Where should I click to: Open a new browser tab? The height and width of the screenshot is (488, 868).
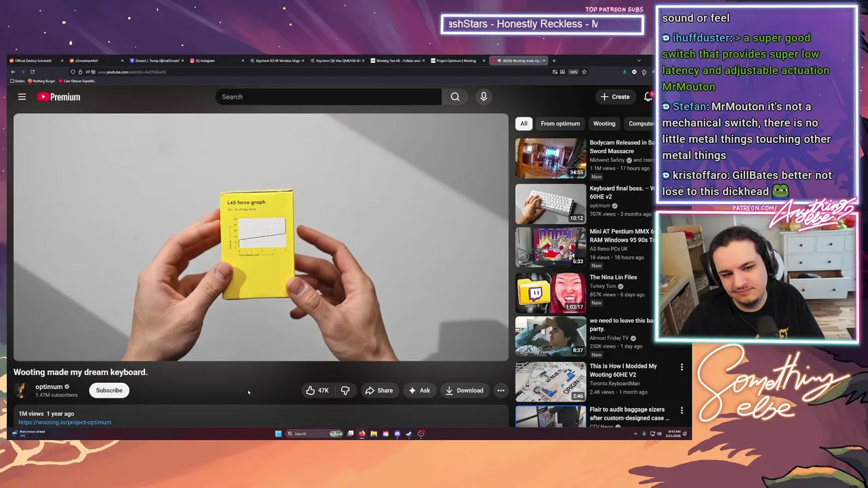click(553, 60)
